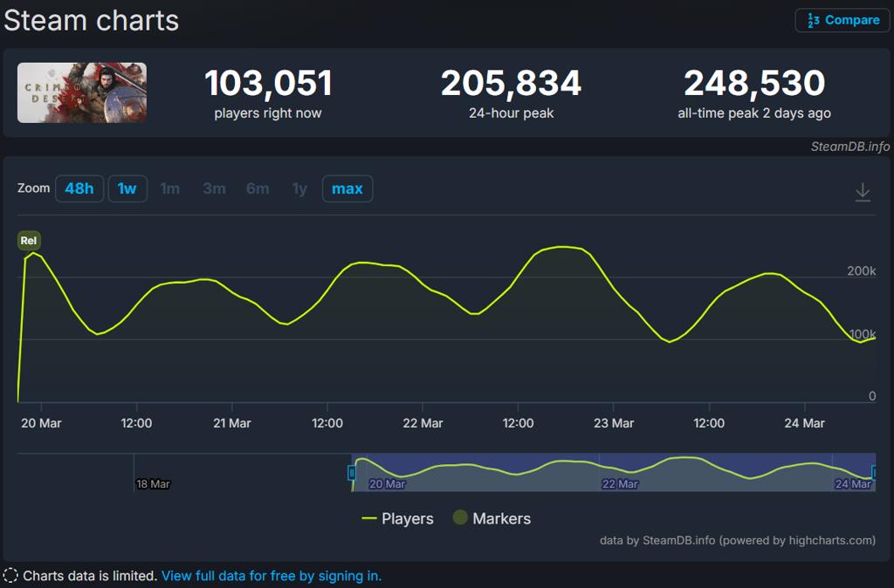
Task: Choose the 6m zoom range
Action: (x=258, y=188)
